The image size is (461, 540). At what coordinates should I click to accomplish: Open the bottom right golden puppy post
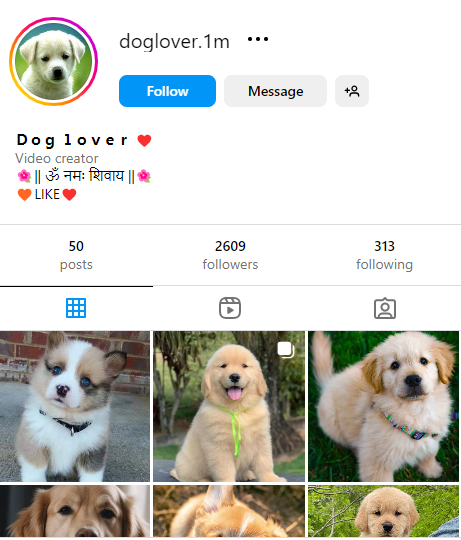[x=384, y=511]
